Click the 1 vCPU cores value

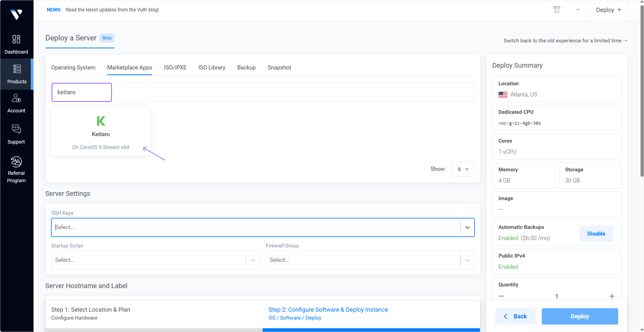[507, 152]
